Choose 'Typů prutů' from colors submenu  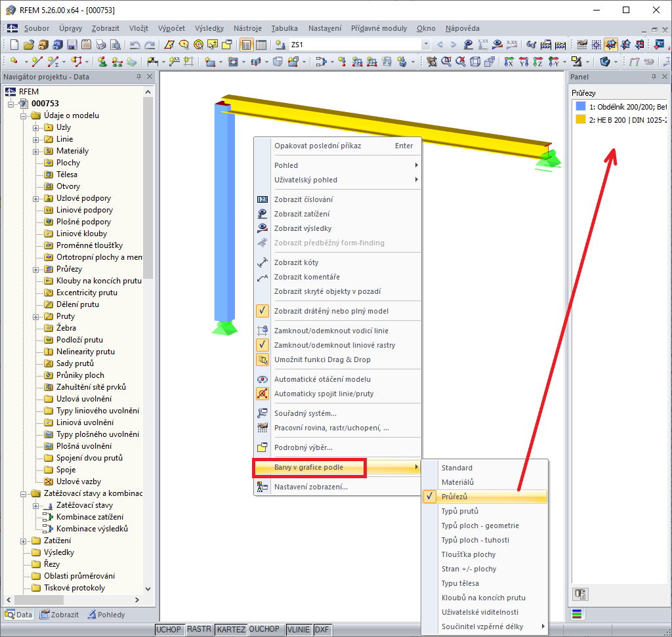(x=484, y=511)
